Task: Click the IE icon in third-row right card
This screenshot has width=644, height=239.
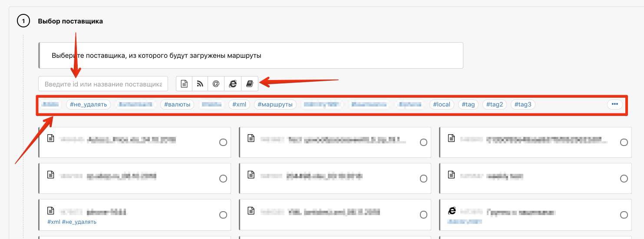Action: click(x=452, y=211)
